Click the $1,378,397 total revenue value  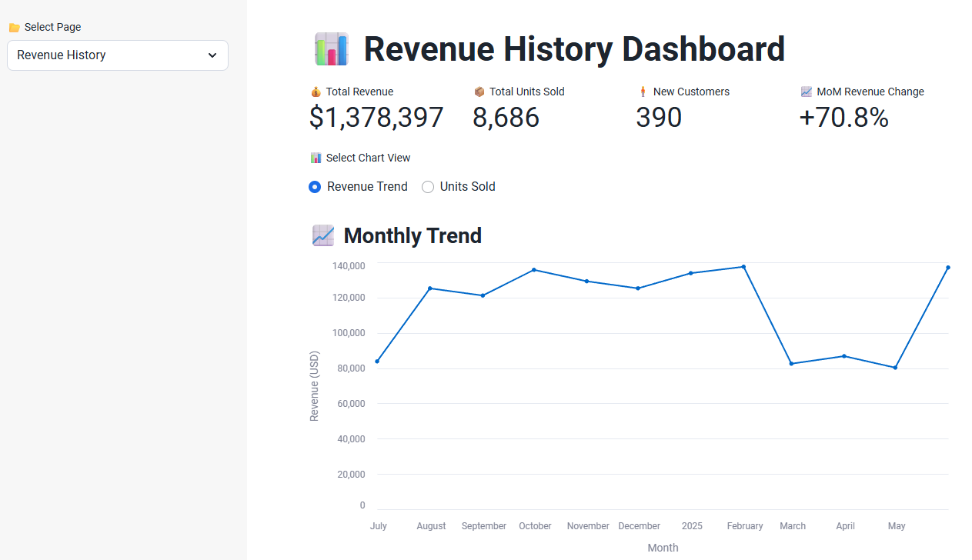pos(376,118)
